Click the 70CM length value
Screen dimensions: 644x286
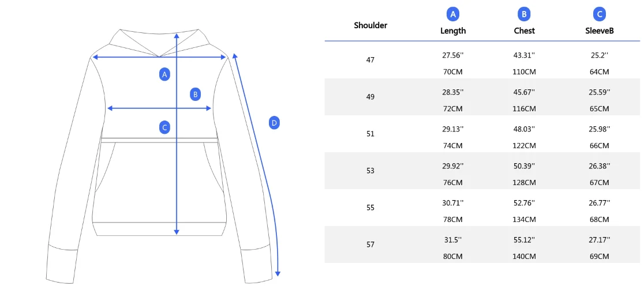[453, 72]
